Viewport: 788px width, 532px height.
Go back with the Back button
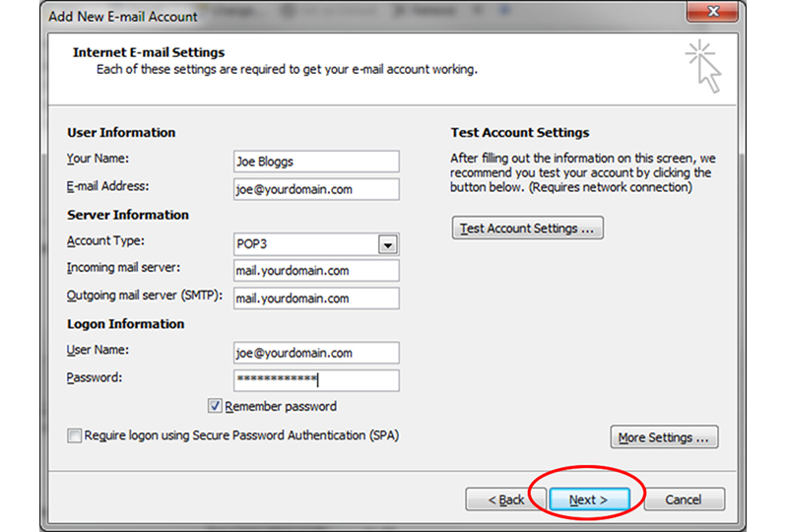(505, 499)
